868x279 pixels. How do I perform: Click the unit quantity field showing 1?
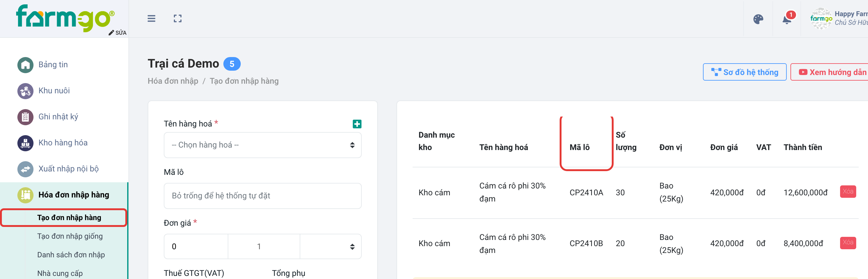(264, 246)
